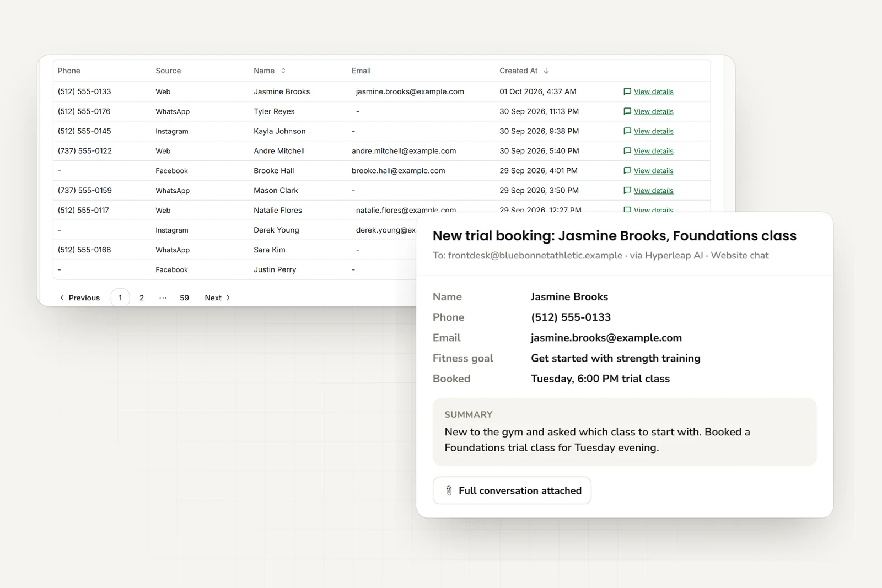Go to the Previous page
This screenshot has width=882, height=588.
point(79,298)
